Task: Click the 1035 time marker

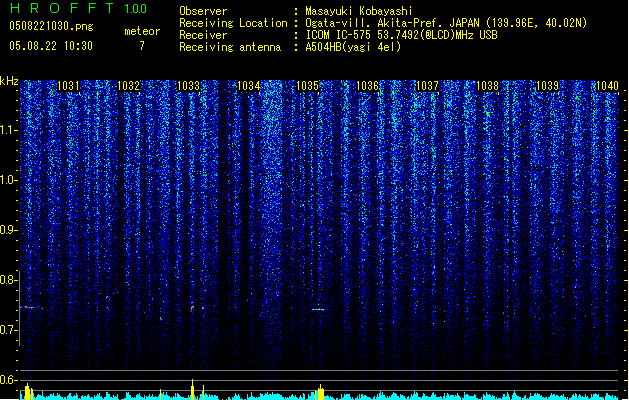Action: (307, 85)
